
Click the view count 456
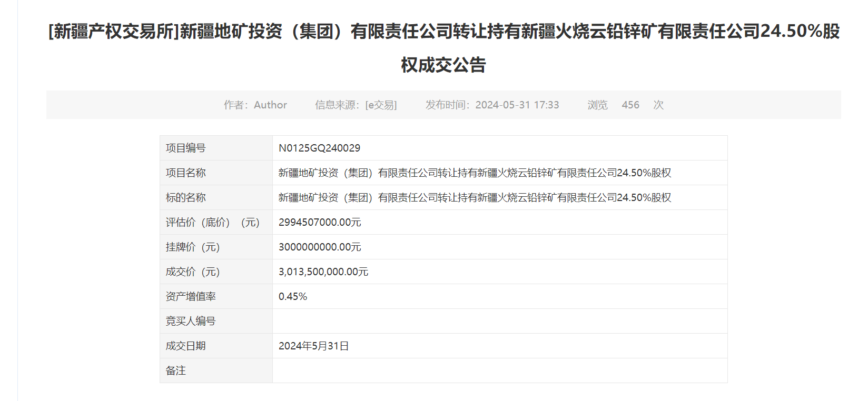point(630,105)
